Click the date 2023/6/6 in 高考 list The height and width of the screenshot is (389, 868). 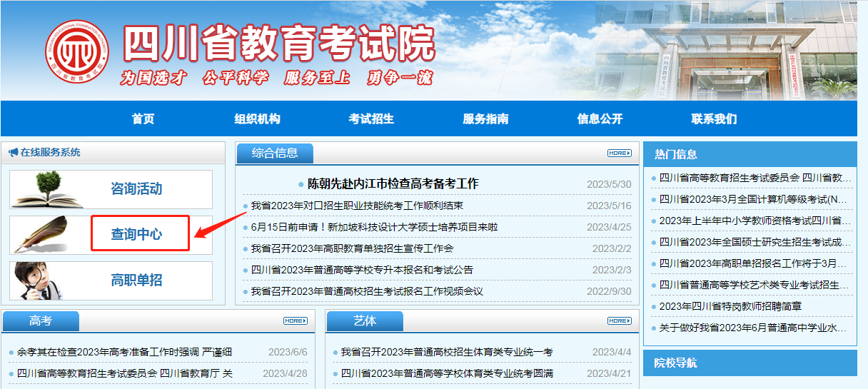(288, 352)
